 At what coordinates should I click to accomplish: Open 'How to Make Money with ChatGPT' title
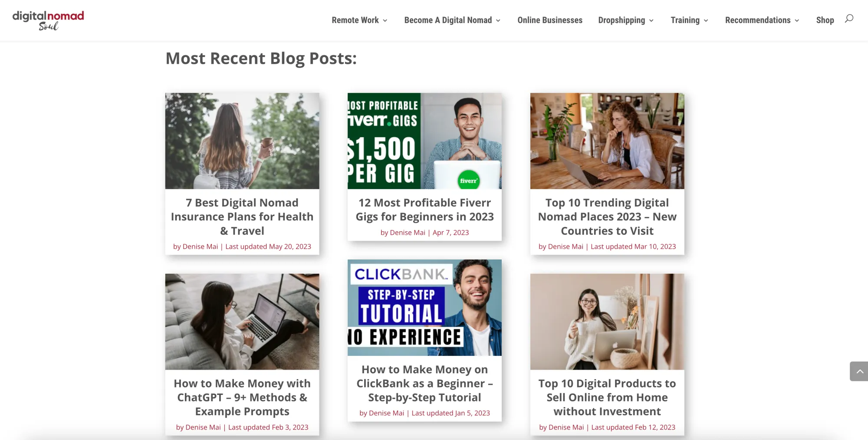(242, 397)
